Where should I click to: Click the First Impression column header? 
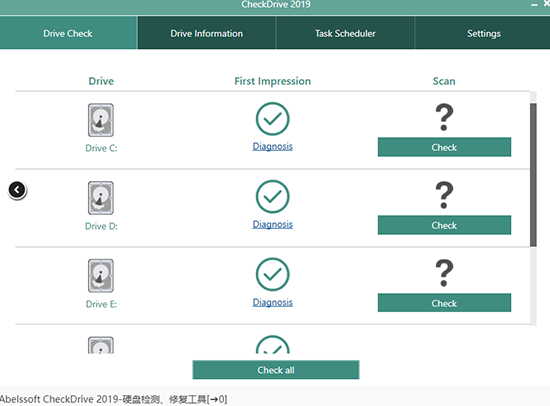(x=273, y=81)
